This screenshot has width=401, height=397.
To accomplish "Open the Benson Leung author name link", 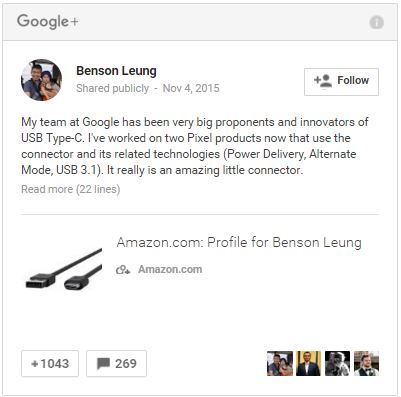I will (116, 71).
